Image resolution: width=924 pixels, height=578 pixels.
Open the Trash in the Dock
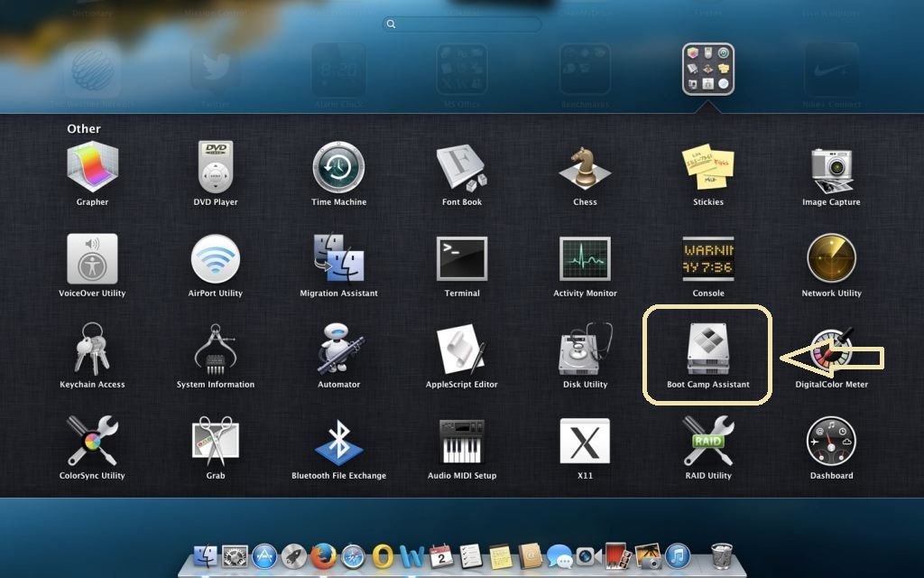tap(722, 556)
